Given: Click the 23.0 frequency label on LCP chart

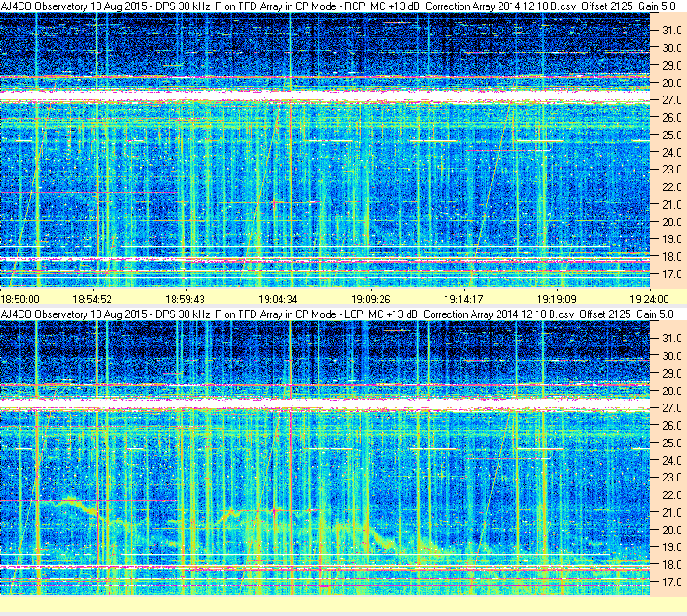Looking at the screenshot, I should [671, 478].
